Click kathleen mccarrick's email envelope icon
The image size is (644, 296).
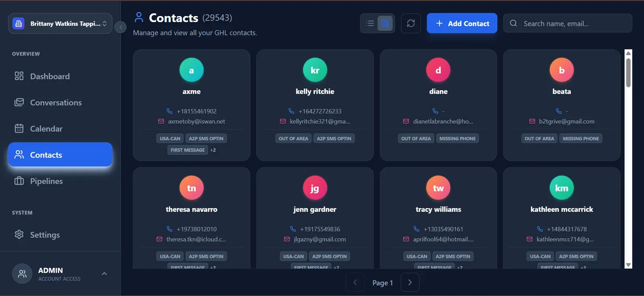point(530,239)
